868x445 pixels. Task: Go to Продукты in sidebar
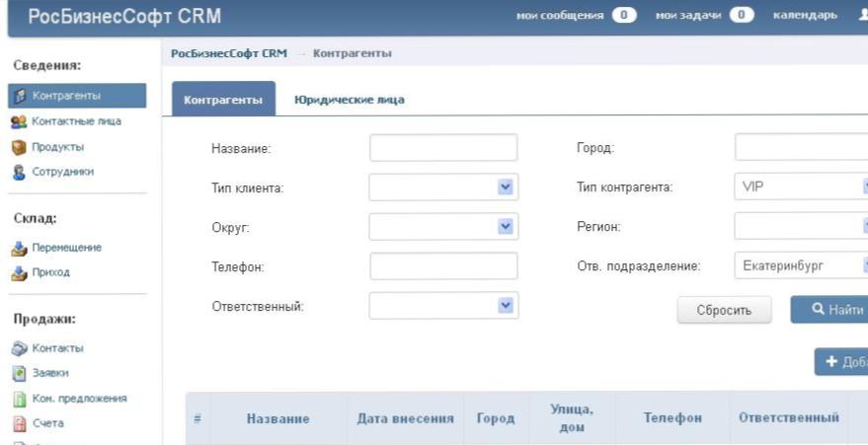57,147
